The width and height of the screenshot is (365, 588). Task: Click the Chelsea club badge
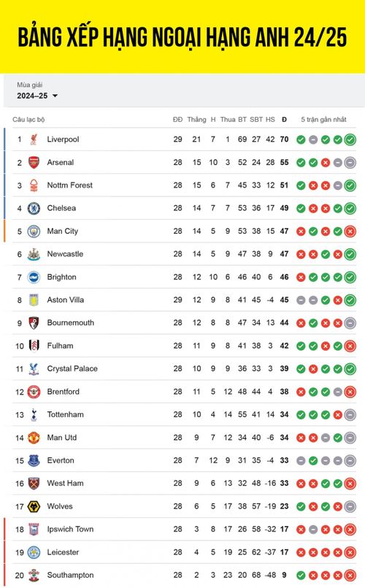(x=34, y=208)
